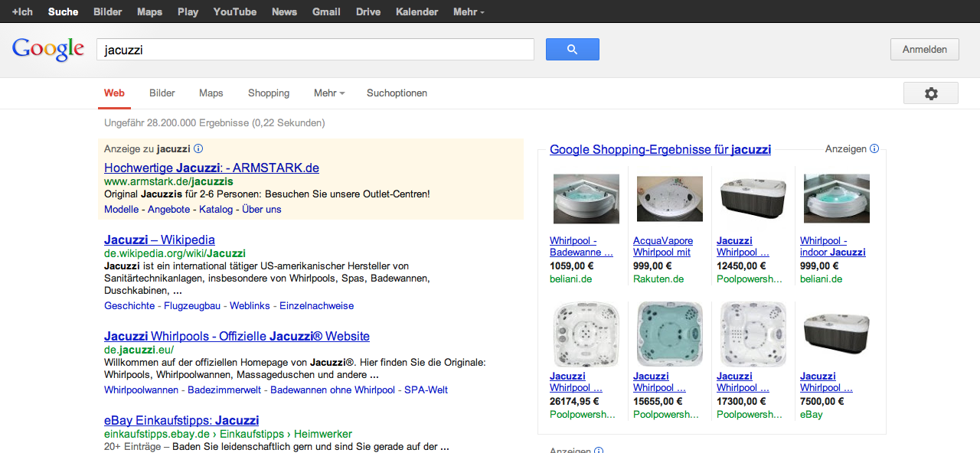The width and height of the screenshot is (980, 453).
Task: Click the Google logo
Action: pos(47,49)
